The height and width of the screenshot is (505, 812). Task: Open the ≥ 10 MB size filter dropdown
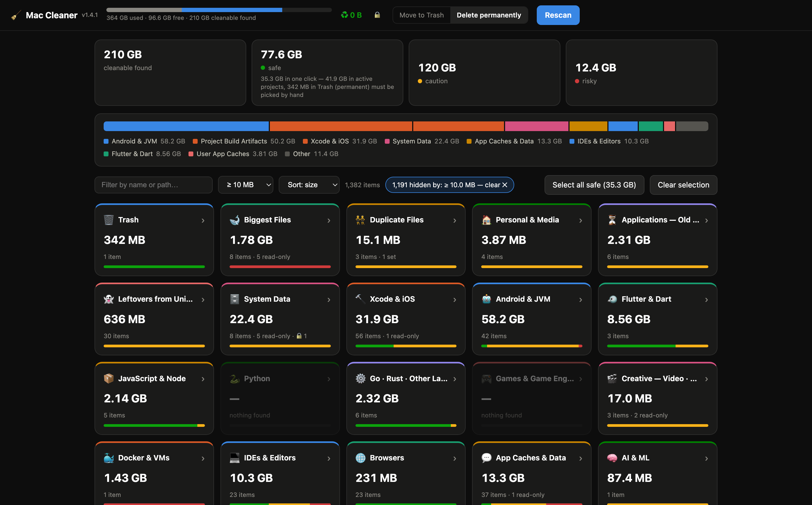[x=245, y=185]
